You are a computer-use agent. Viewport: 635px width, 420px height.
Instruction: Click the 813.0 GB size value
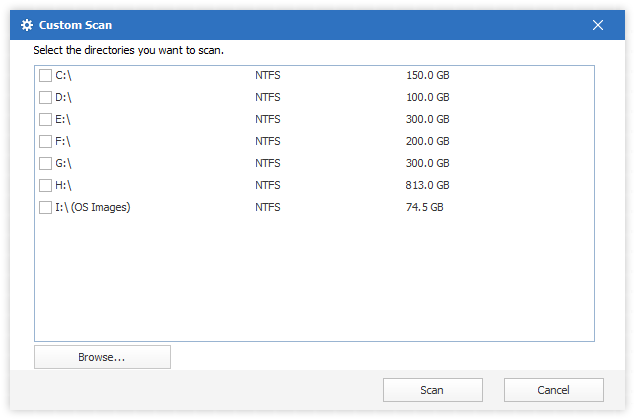point(427,185)
